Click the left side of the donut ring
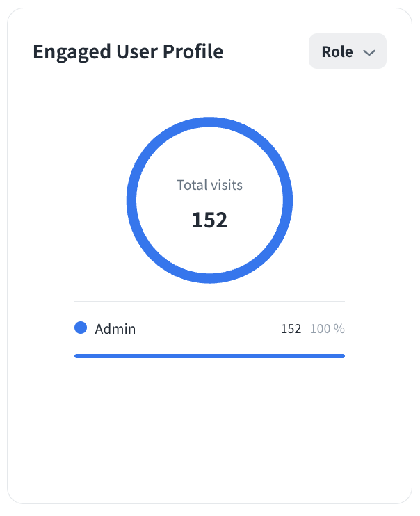The height and width of the screenshot is (516, 420). pos(131,200)
